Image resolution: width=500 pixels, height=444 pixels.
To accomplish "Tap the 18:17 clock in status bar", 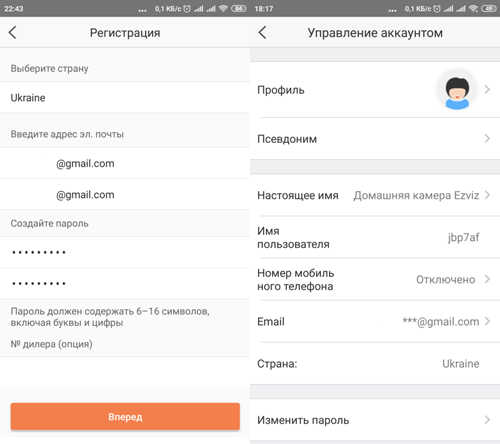I will (264, 9).
